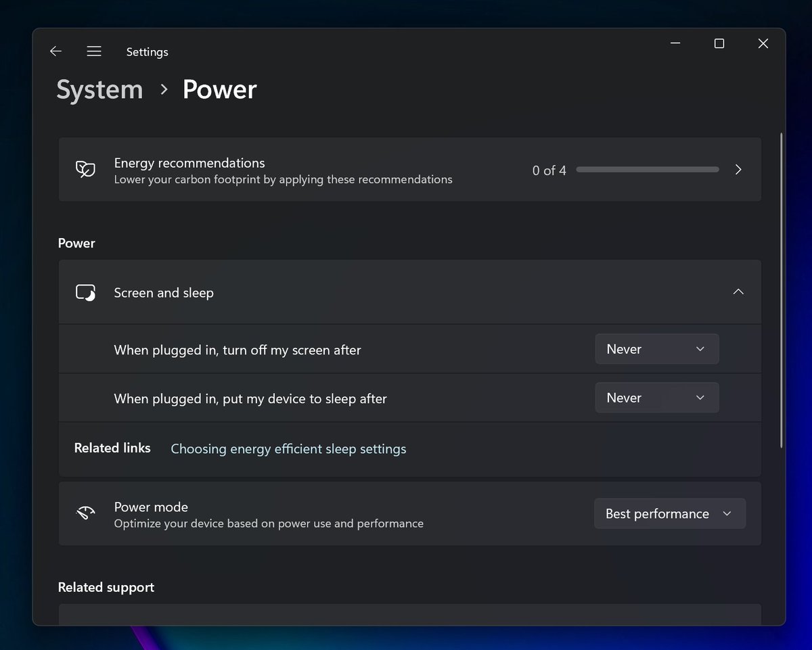Click the Power mode card title
The width and height of the screenshot is (812, 650).
point(151,507)
